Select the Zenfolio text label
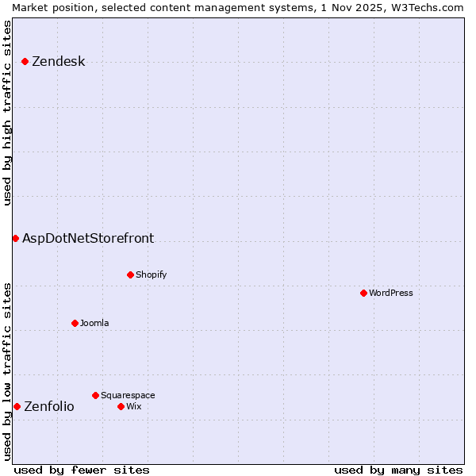Screen dimensions: 476x476 pyautogui.click(x=49, y=407)
